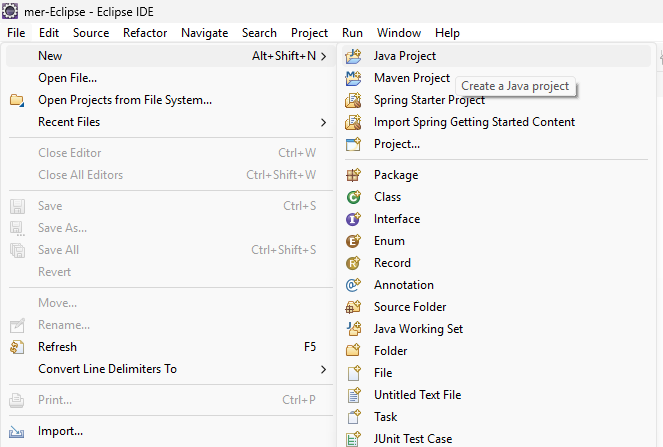Click the Annotation @ icon
The width and height of the screenshot is (663, 447).
click(353, 285)
